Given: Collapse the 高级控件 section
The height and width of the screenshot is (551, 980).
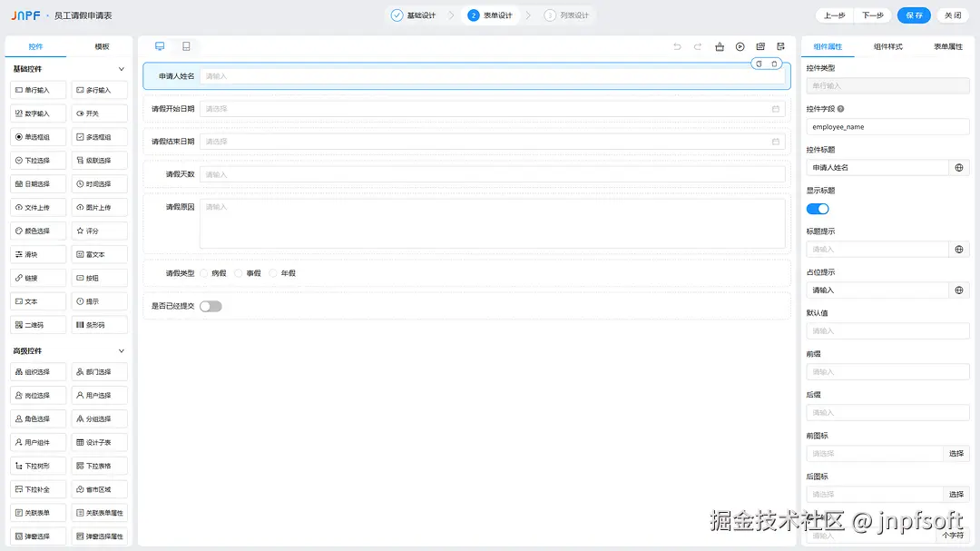Looking at the screenshot, I should (122, 351).
